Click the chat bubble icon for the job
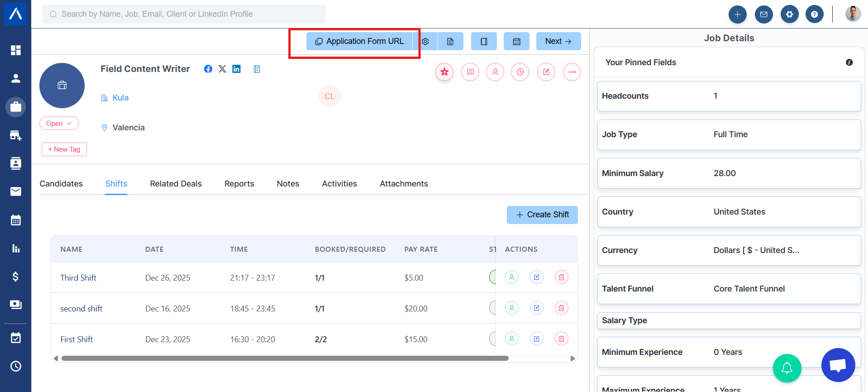Viewport: 868px width, 392px height. pos(470,72)
